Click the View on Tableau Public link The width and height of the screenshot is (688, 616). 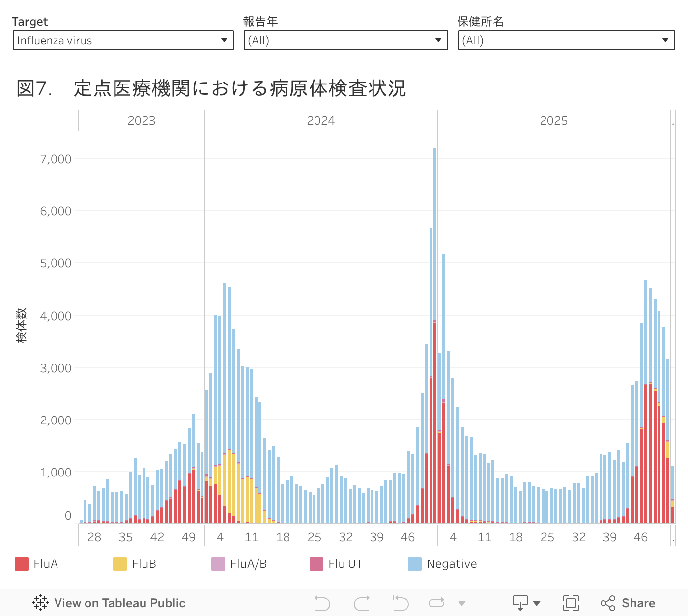click(119, 603)
